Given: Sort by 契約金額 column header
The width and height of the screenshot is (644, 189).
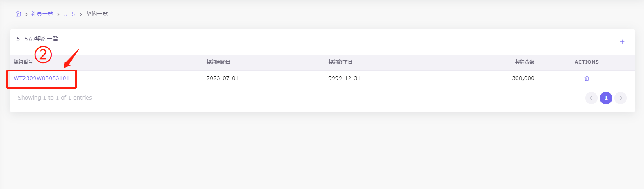Looking at the screenshot, I should (x=524, y=62).
